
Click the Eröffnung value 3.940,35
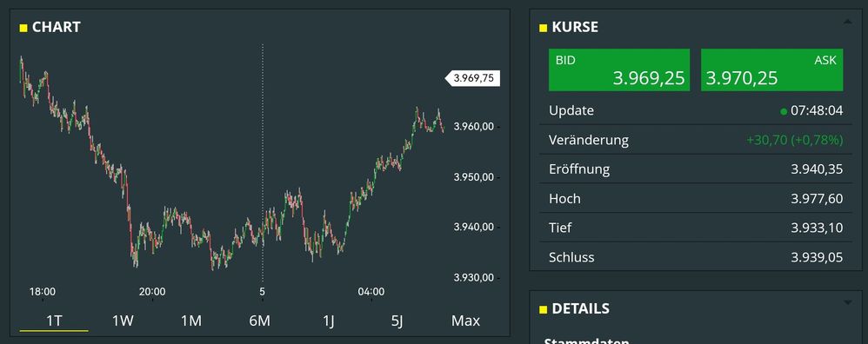817,169
